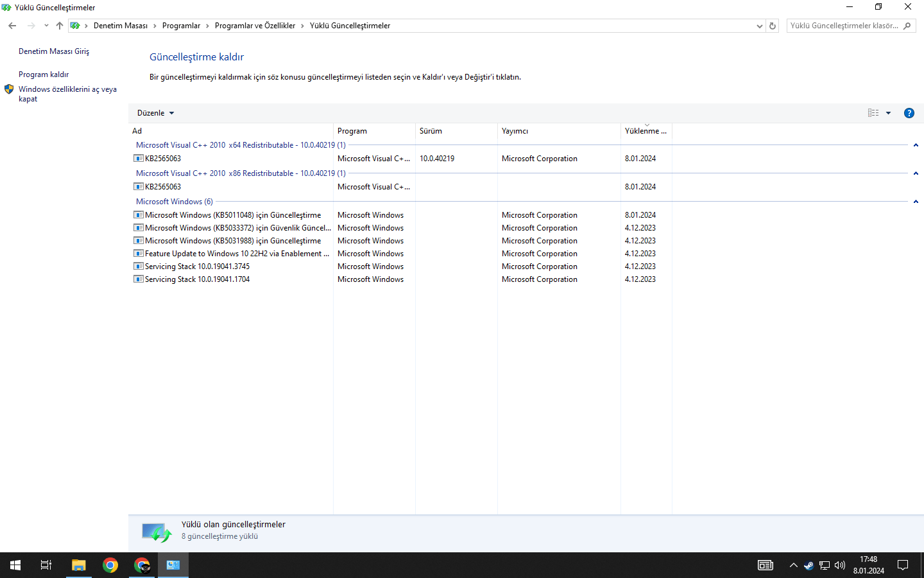The image size is (924, 578).
Task: Select Feature Update to Windows 10 22H2 row
Action: [402, 254]
